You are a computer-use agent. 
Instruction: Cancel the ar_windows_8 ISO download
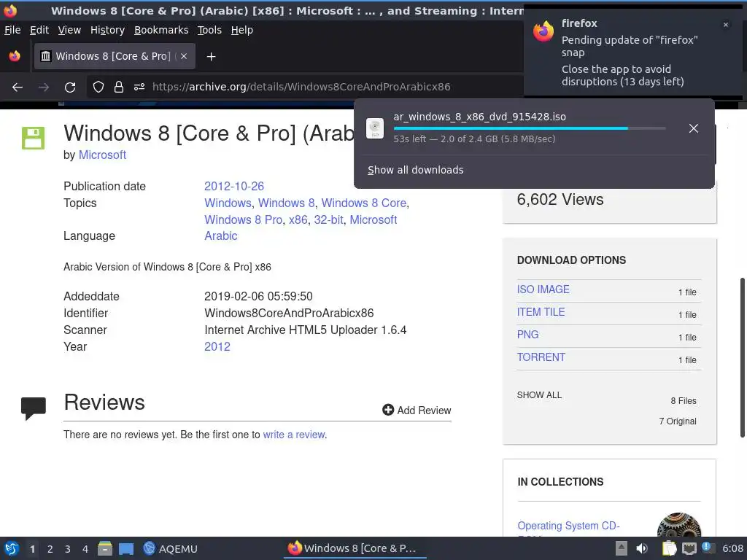(x=694, y=128)
